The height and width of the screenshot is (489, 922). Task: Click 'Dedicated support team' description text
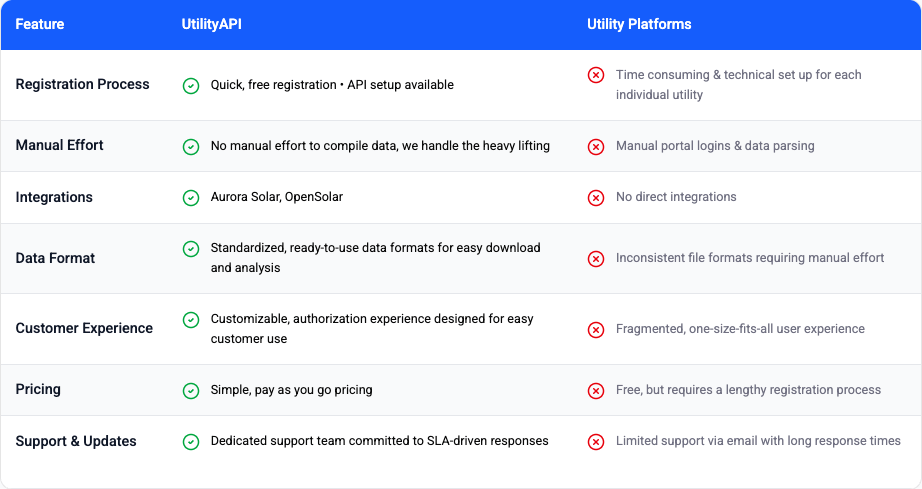tap(379, 441)
